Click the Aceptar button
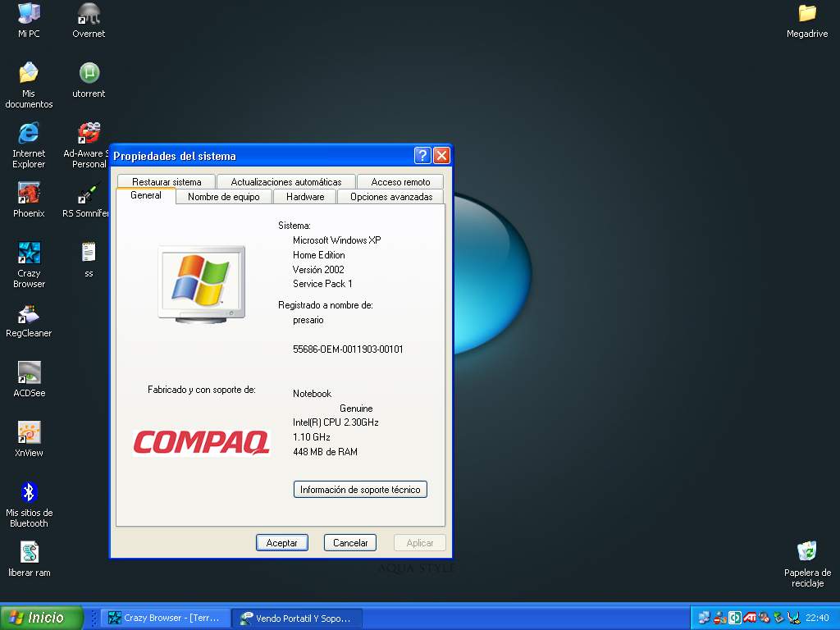Viewport: 840px width, 630px height. (282, 543)
